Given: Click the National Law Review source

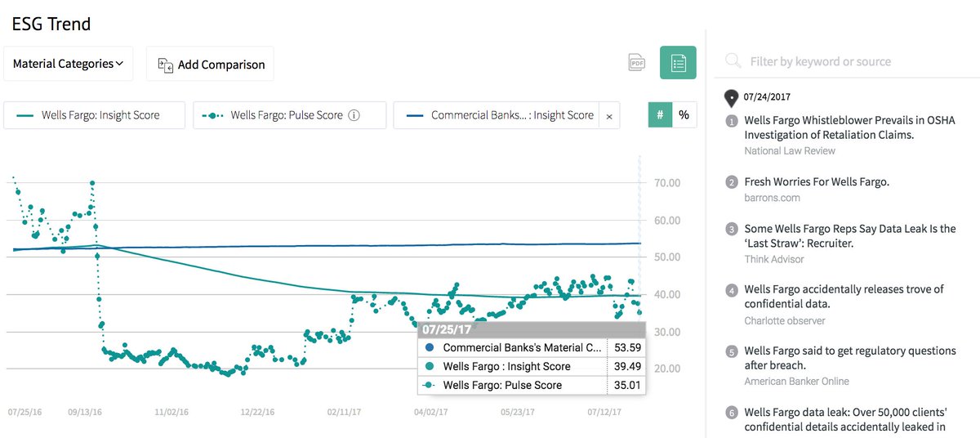Looking at the screenshot, I should 790,150.
